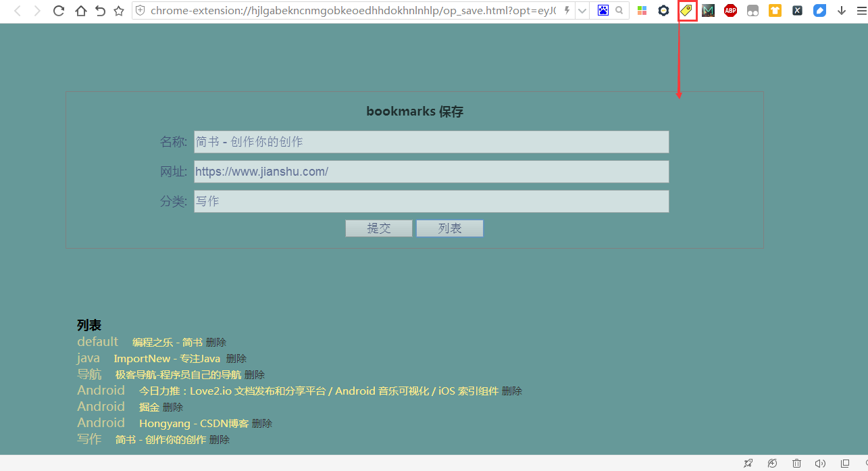Click the java category label
This screenshot has height=471, width=868.
tap(88, 358)
